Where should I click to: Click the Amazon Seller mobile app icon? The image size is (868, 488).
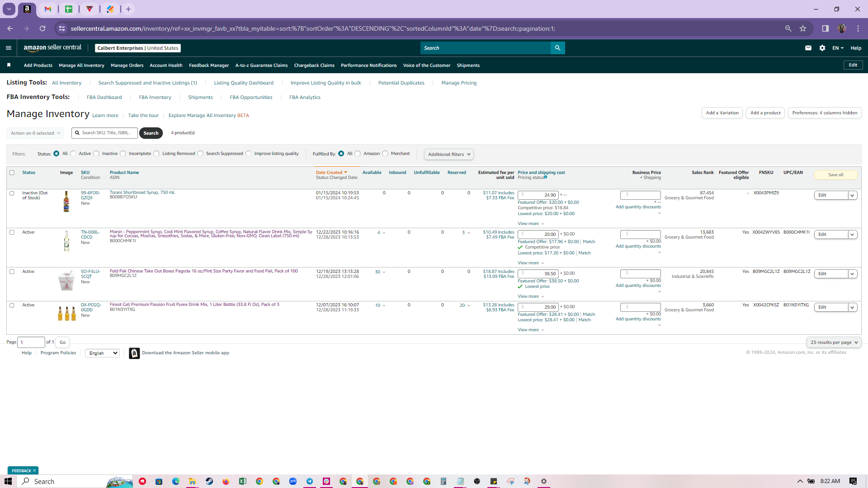[134, 353]
